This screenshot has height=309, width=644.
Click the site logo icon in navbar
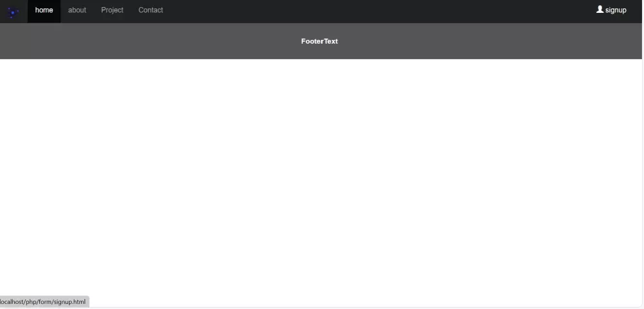tap(13, 13)
